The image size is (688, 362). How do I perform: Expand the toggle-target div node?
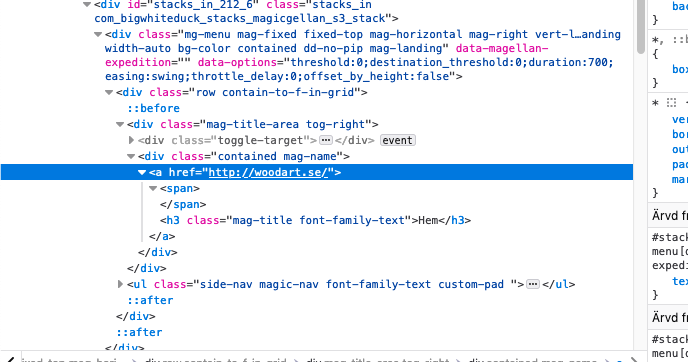[x=131, y=140]
